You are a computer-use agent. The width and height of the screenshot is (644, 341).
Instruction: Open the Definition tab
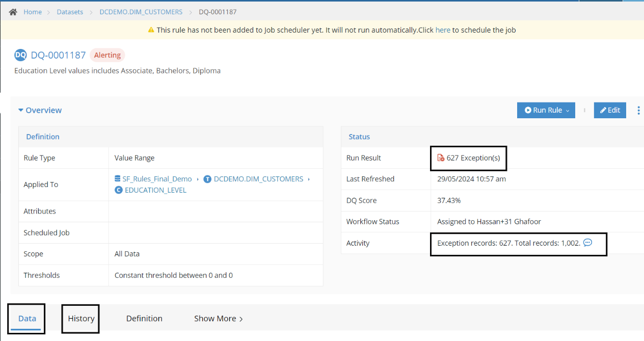[x=144, y=318]
